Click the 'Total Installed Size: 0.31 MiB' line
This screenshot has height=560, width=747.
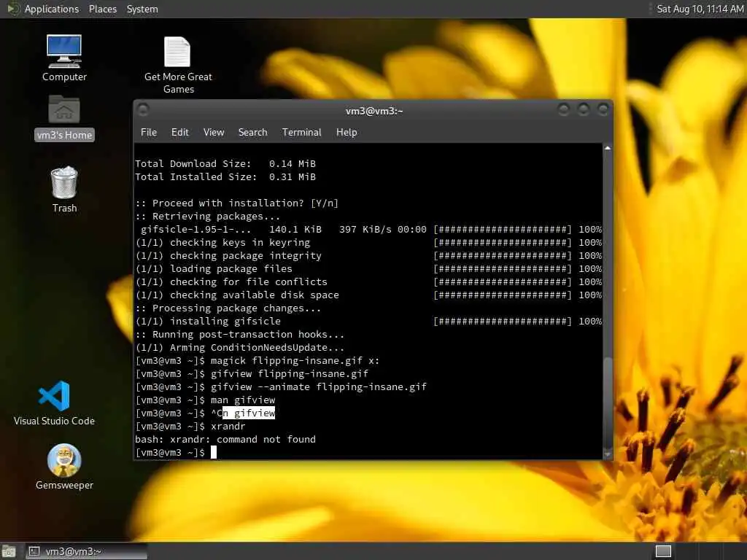click(x=225, y=176)
